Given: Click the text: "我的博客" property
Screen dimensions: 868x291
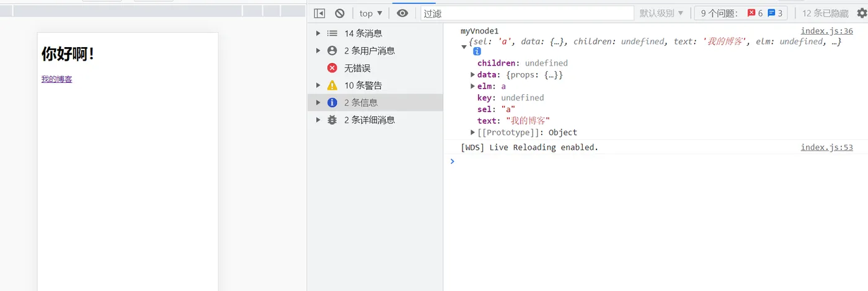Looking at the screenshot, I should click(513, 121).
